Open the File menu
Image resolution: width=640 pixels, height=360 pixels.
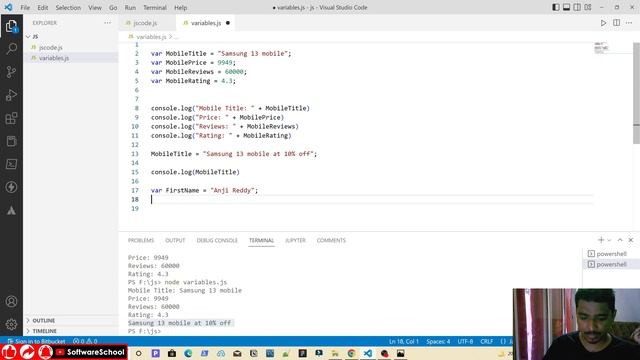pyautogui.click(x=25, y=7)
